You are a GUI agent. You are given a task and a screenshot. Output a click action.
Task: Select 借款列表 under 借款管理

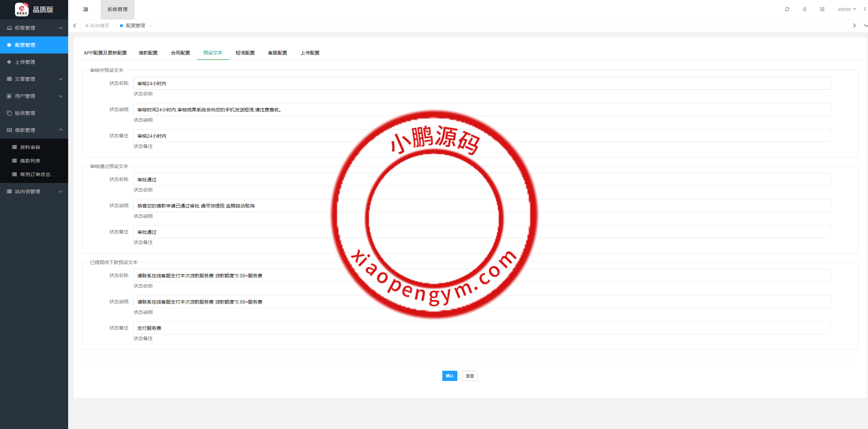click(x=30, y=160)
